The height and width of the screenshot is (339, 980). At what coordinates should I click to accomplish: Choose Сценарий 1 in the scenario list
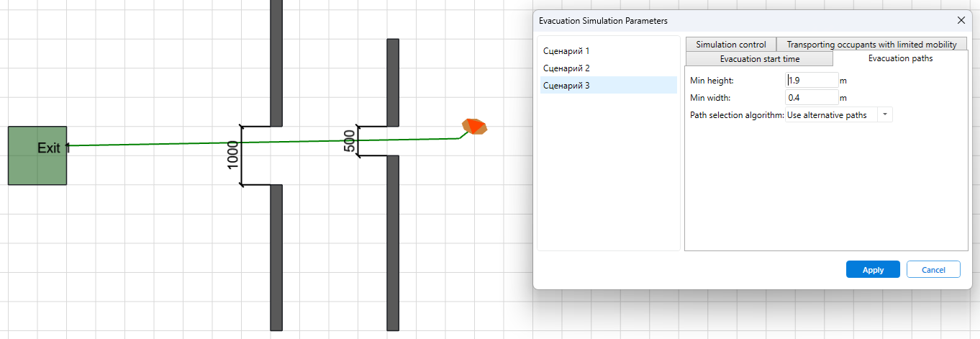[566, 51]
